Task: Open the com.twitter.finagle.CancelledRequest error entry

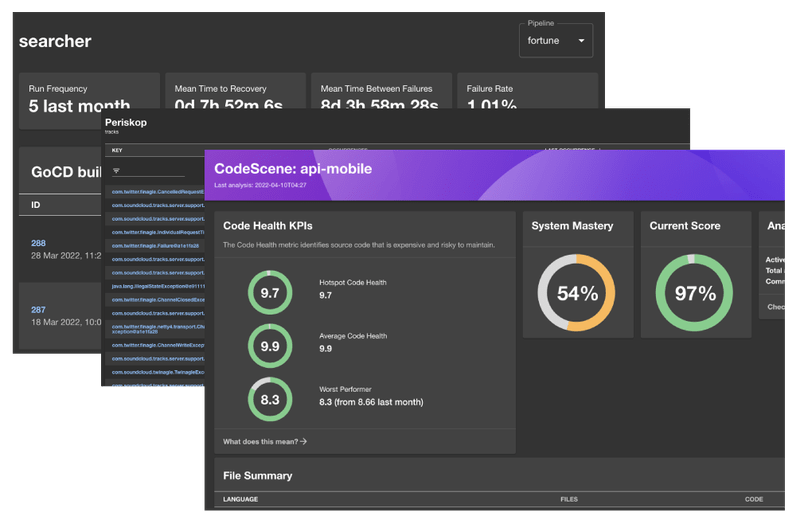Action: [x=158, y=192]
